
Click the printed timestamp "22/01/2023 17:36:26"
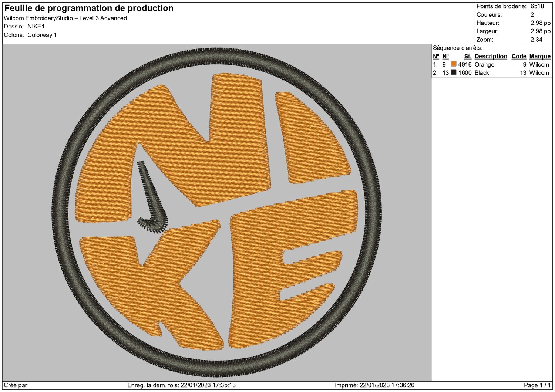click(387, 385)
